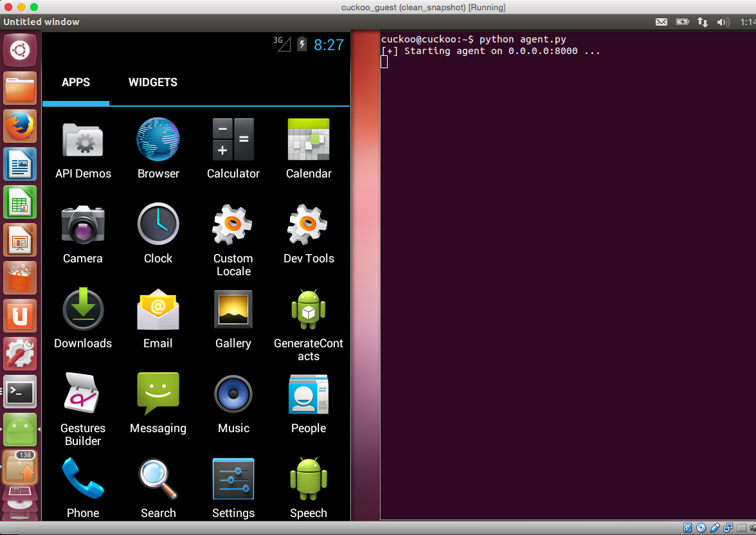The height and width of the screenshot is (535, 756).
Task: Open the Music app
Action: coord(233,404)
